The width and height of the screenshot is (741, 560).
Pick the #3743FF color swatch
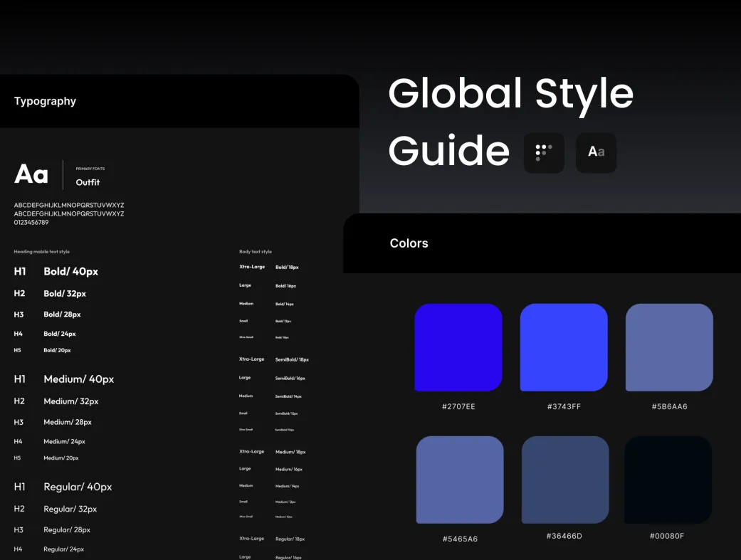pos(564,347)
